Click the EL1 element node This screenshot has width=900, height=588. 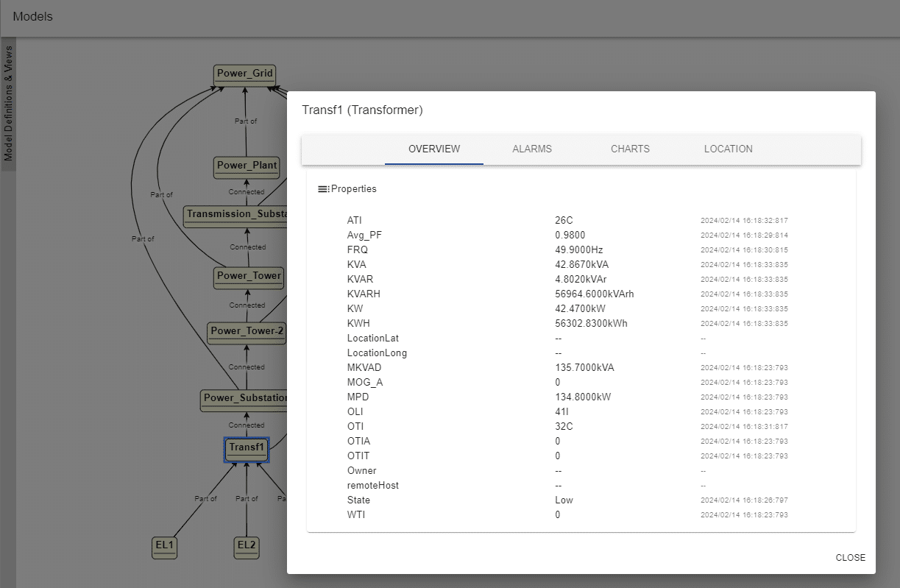164,547
